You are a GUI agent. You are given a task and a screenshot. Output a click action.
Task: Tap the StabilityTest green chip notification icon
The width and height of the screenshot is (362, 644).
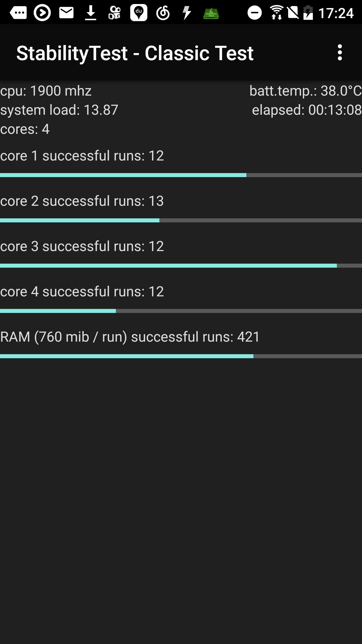211,13
